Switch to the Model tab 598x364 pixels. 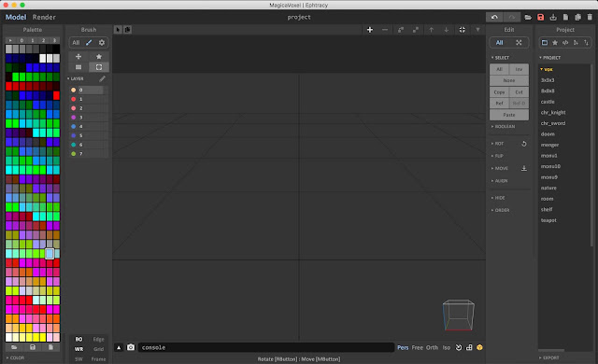pos(16,17)
